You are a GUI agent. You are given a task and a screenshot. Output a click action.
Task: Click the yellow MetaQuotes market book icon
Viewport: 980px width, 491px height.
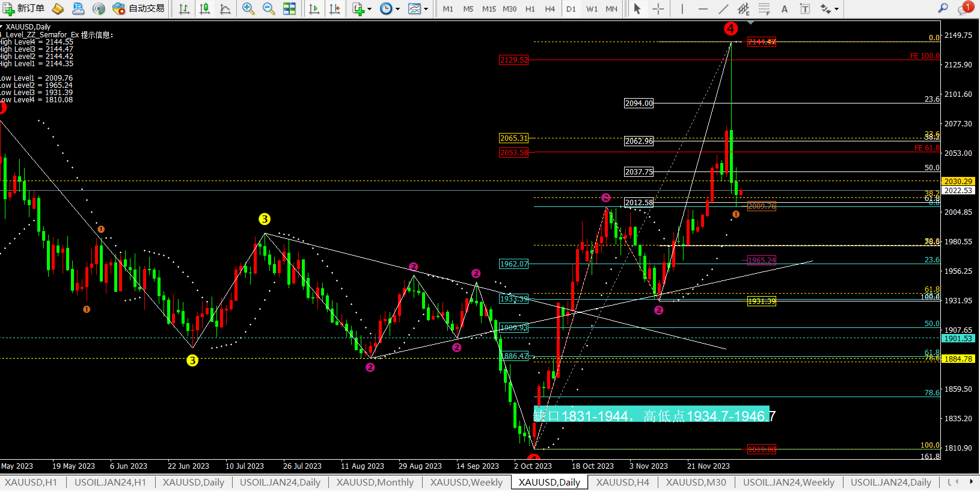click(x=58, y=8)
